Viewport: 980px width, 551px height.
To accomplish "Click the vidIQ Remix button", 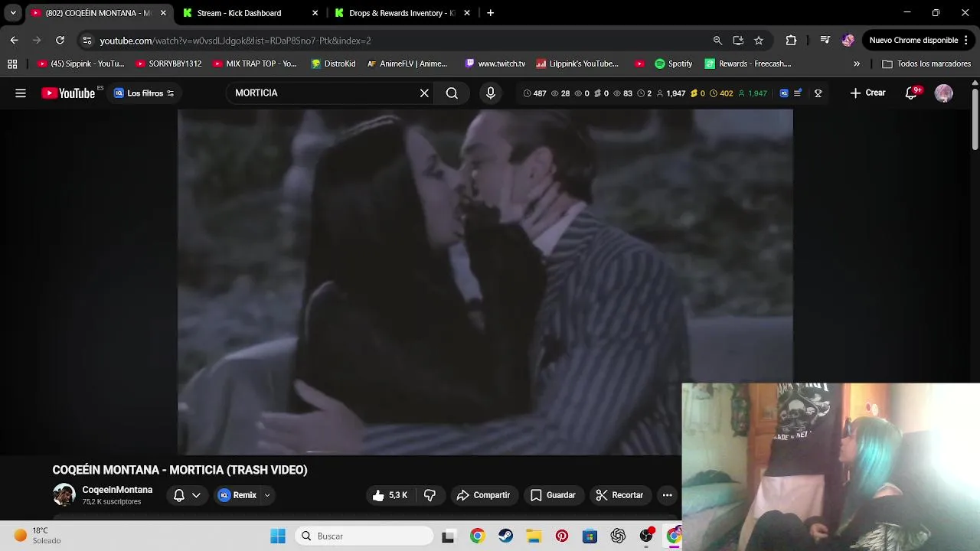I will [238, 495].
